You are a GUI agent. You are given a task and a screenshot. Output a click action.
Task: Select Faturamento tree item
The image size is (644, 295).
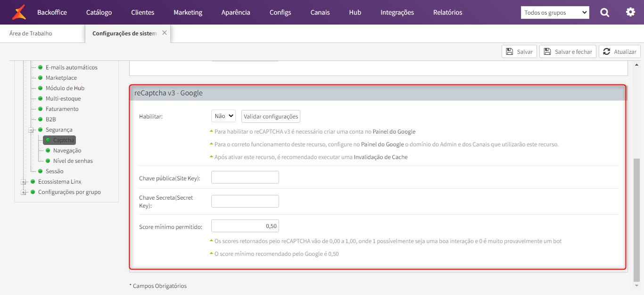pyautogui.click(x=62, y=109)
